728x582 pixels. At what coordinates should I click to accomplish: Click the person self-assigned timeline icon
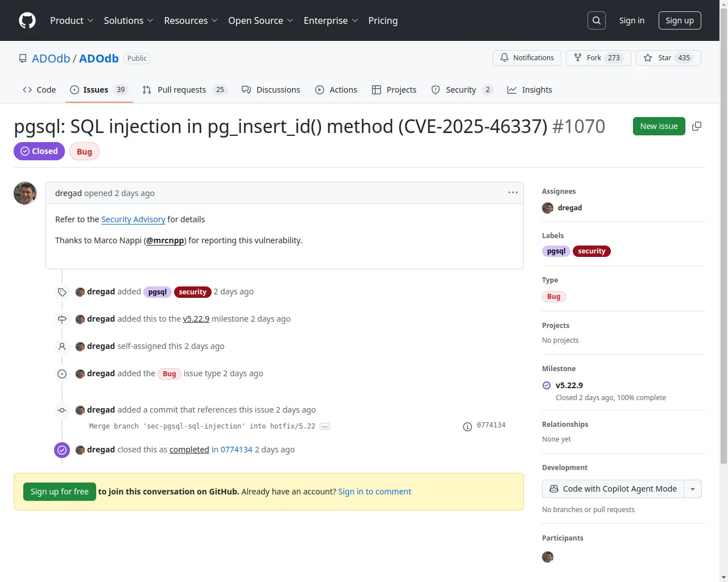[62, 347]
